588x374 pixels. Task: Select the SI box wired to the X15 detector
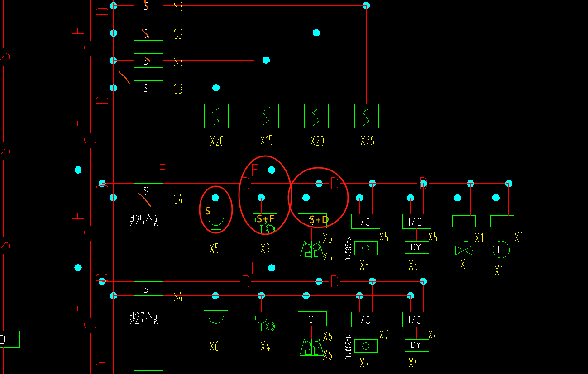[148, 61]
